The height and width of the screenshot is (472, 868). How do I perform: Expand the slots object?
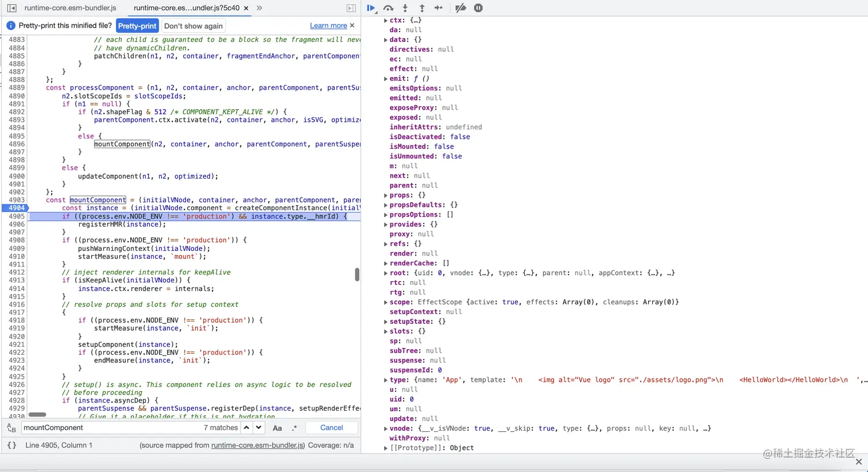pyautogui.click(x=386, y=331)
